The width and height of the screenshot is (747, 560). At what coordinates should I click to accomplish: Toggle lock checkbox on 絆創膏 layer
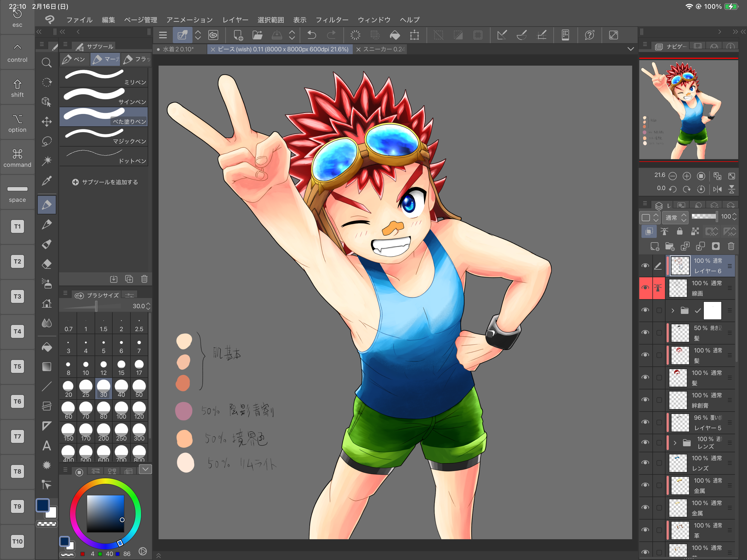659,400
